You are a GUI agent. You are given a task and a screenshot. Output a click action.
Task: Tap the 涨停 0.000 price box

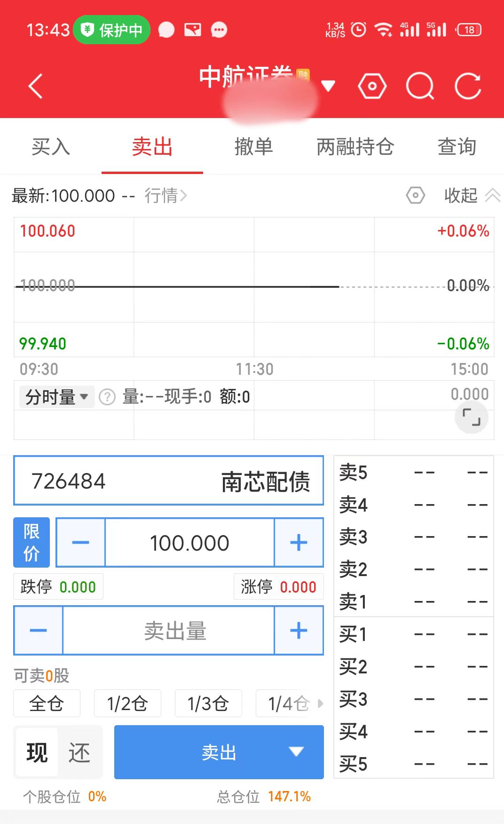click(279, 586)
